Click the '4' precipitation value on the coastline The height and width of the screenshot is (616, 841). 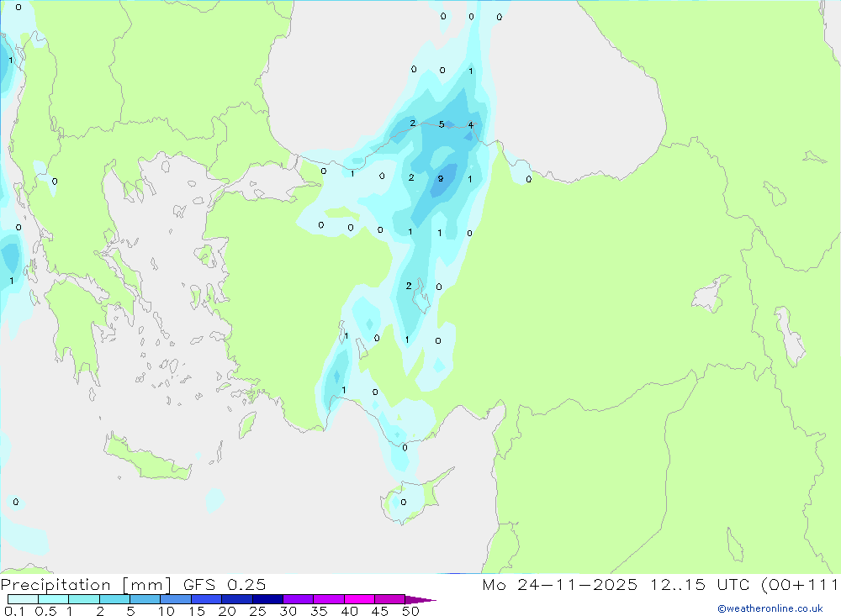point(470,125)
